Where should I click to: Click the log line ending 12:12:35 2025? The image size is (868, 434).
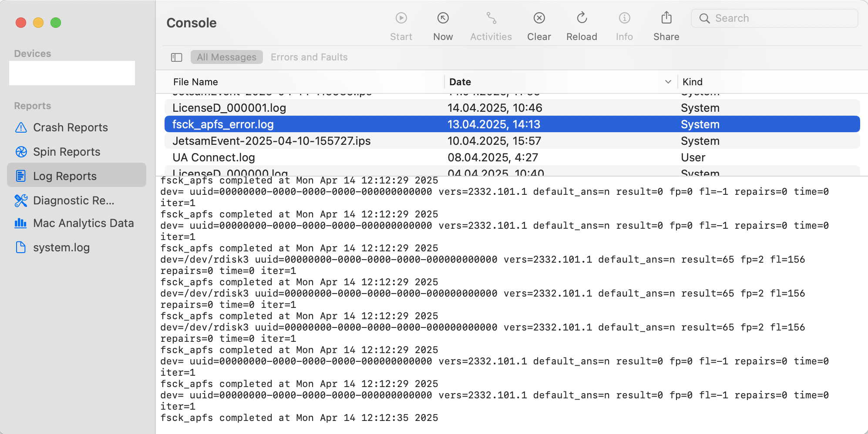pyautogui.click(x=299, y=418)
